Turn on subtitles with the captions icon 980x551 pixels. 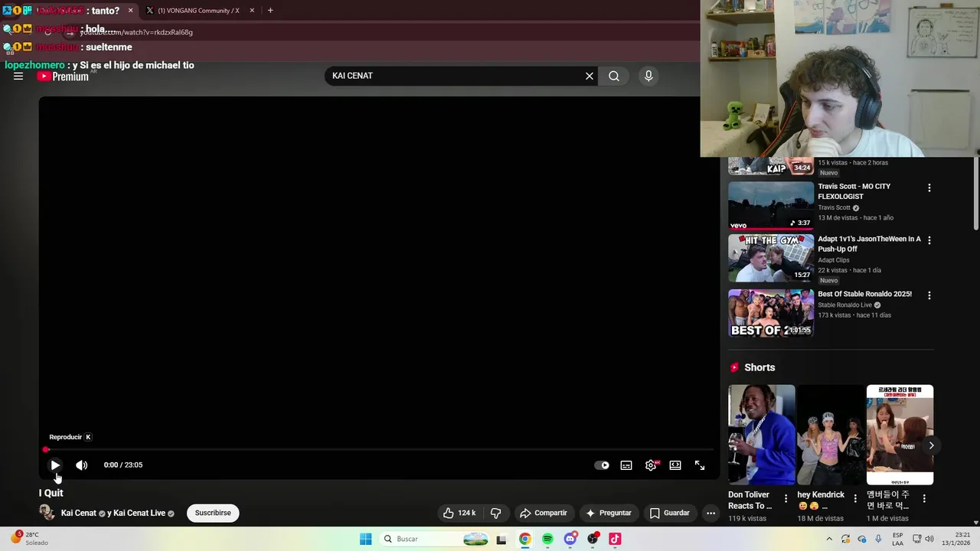tap(626, 465)
